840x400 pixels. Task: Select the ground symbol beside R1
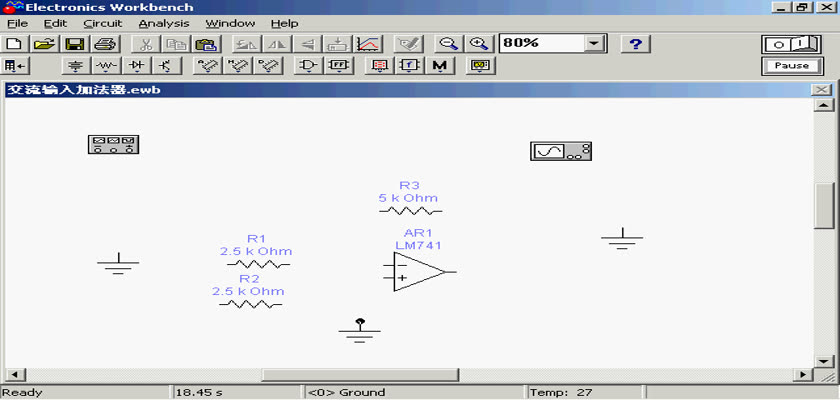point(118,263)
